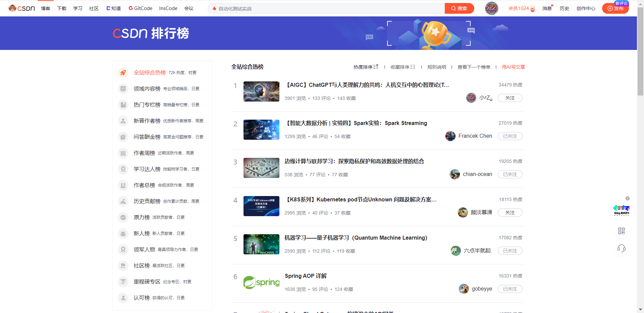Open the floating 1024 promotion badge
This screenshot has width=644, height=313.
(621, 210)
